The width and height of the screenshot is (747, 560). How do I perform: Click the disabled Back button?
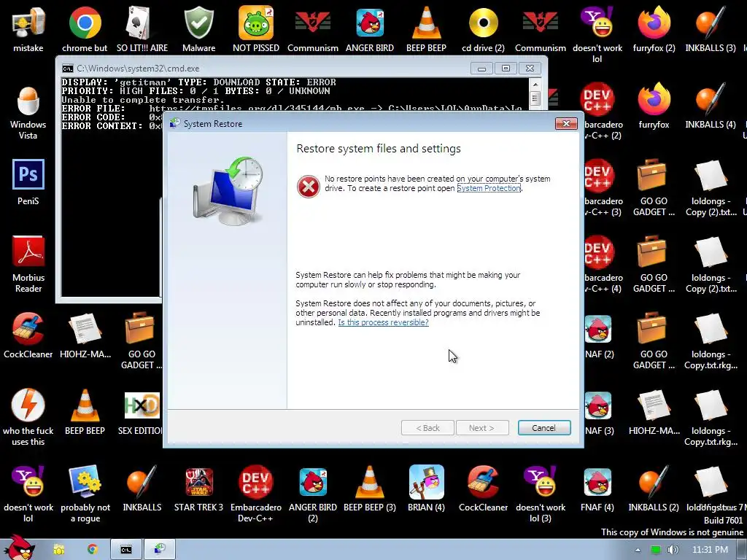427,427
